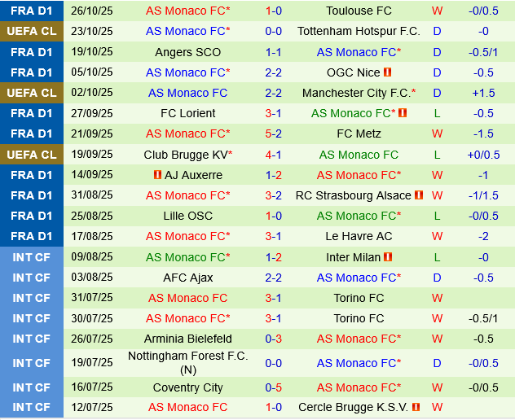This screenshot has height=420, width=515.
Task: Click the red card icon in the FC Lorient match row
Action: [x=403, y=113]
